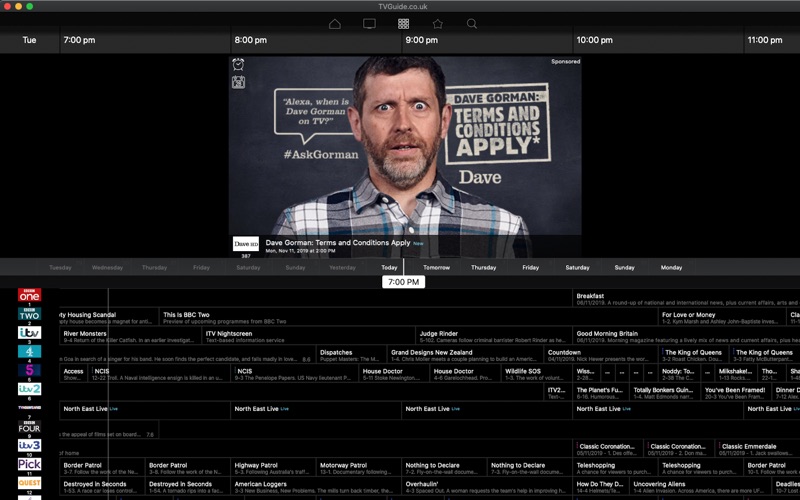Select BBC One channel logo
This screenshot has width=800, height=500.
(x=30, y=295)
